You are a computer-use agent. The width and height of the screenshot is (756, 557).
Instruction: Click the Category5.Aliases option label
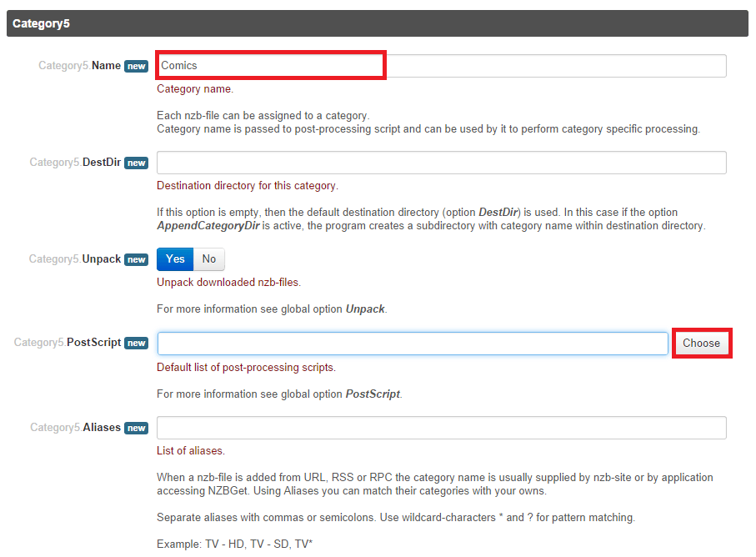pyautogui.click(x=75, y=428)
